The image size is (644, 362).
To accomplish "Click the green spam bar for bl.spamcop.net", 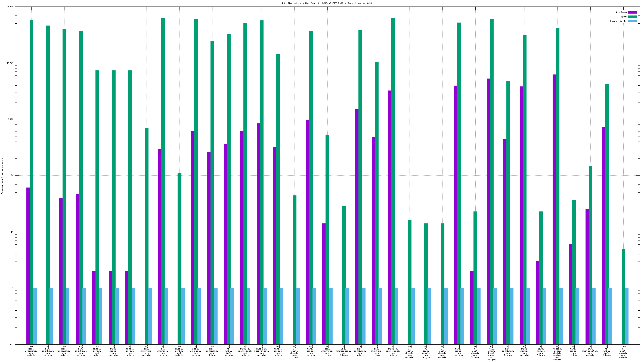I will click(x=163, y=163).
